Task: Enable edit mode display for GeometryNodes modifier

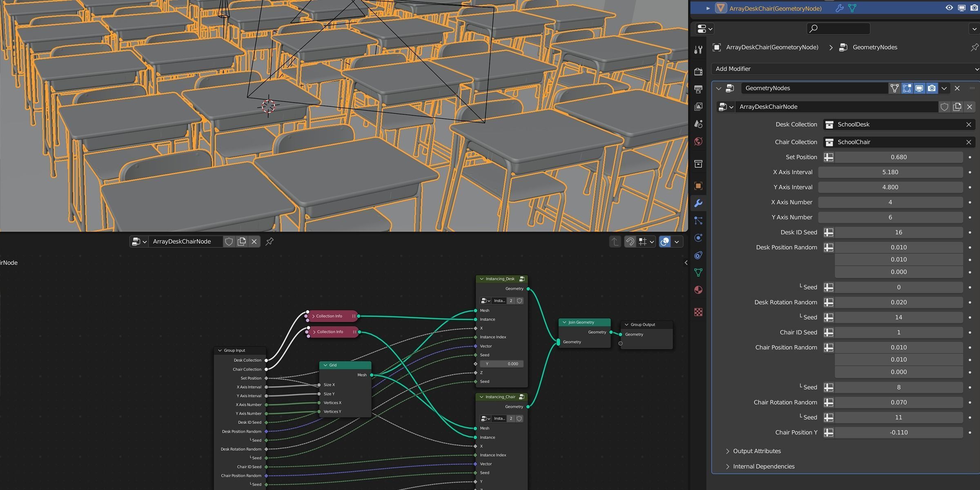Action: 907,88
